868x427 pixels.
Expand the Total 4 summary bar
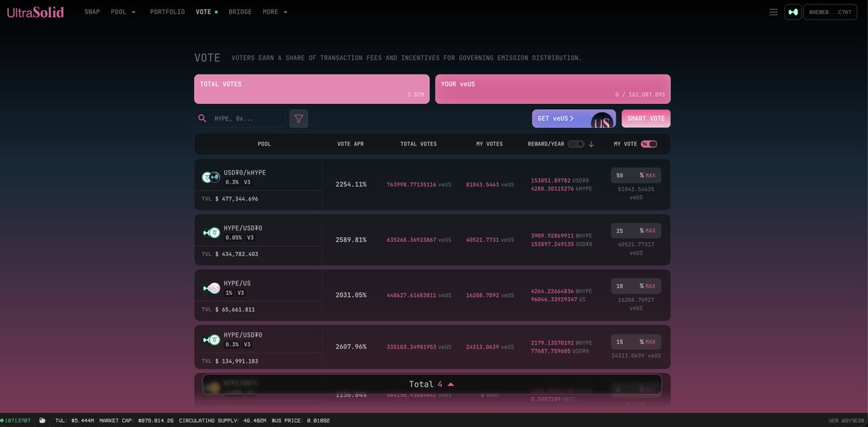click(432, 384)
